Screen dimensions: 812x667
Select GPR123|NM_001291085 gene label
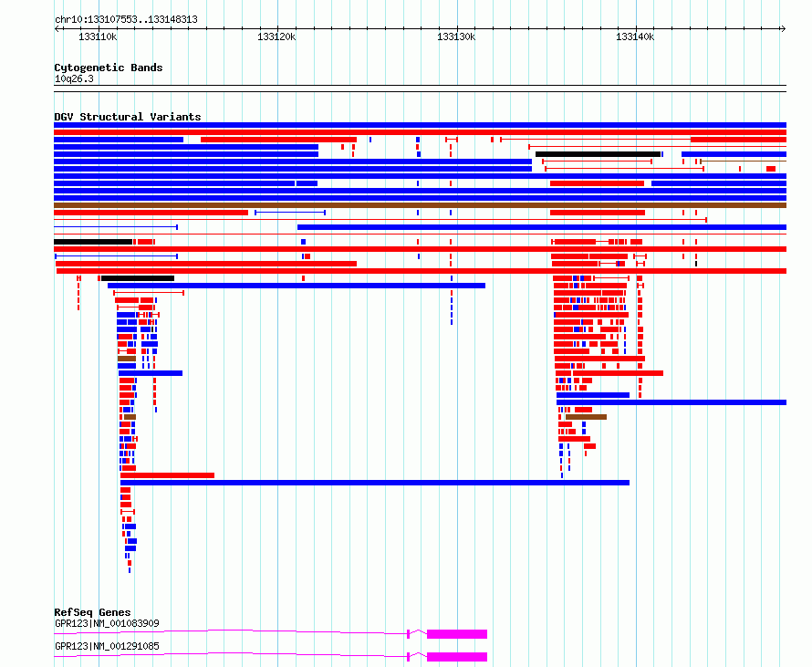click(107, 646)
